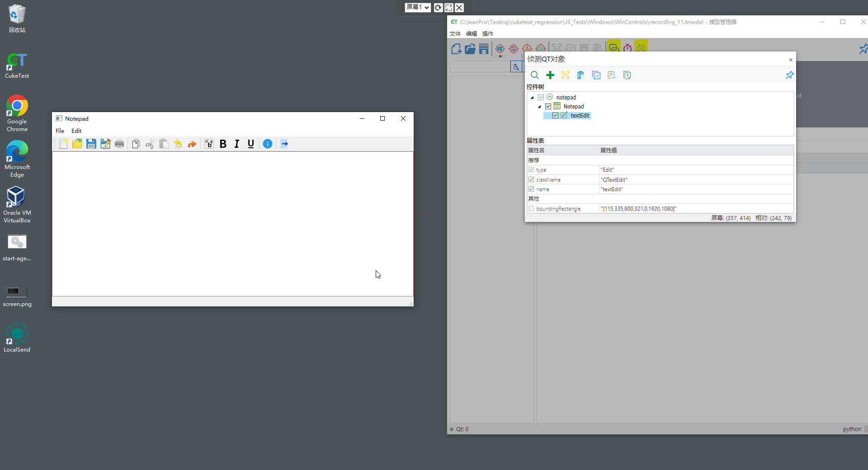Click the green plus add-object icon

point(550,75)
